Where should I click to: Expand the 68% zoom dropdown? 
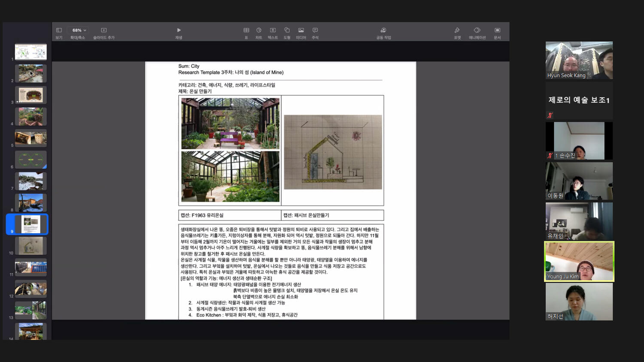coord(79,30)
